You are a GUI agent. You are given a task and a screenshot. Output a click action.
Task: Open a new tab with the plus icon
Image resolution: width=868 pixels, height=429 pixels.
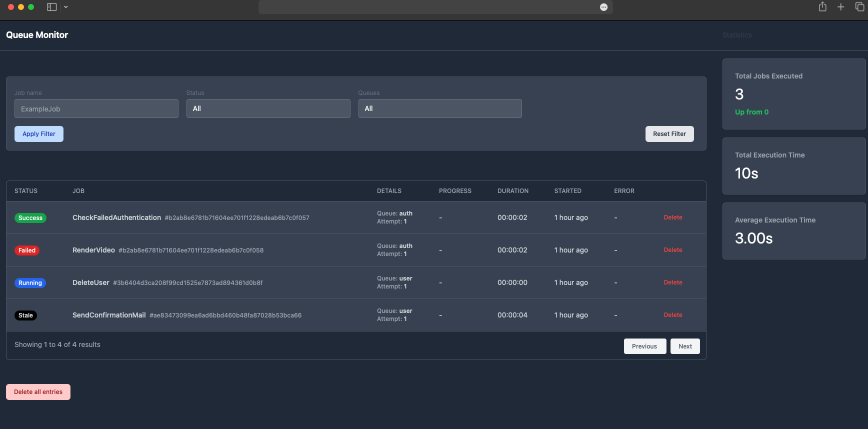(840, 7)
